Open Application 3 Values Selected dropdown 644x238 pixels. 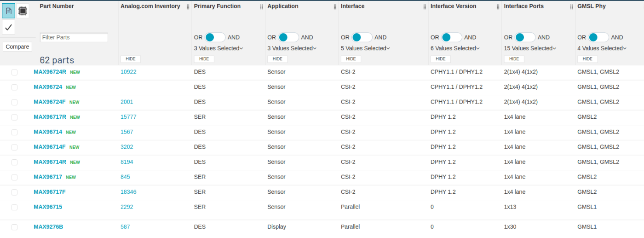pyautogui.click(x=292, y=48)
